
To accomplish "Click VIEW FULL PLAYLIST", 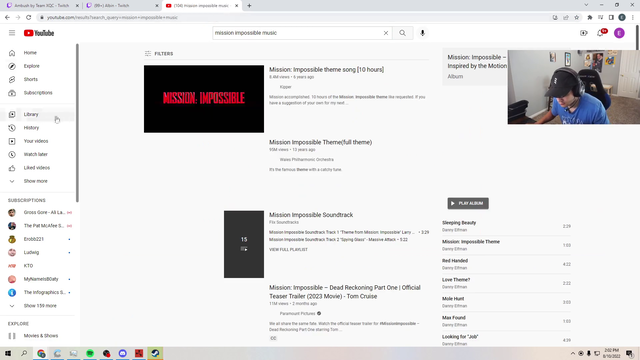I will click(288, 249).
